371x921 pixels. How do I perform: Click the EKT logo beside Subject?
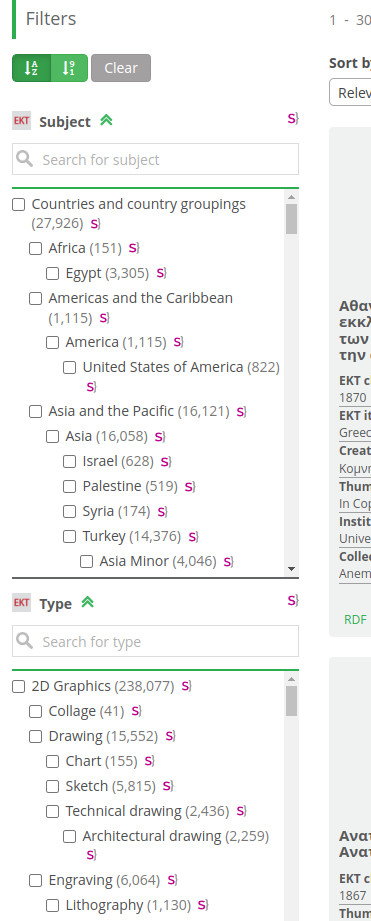[21, 121]
